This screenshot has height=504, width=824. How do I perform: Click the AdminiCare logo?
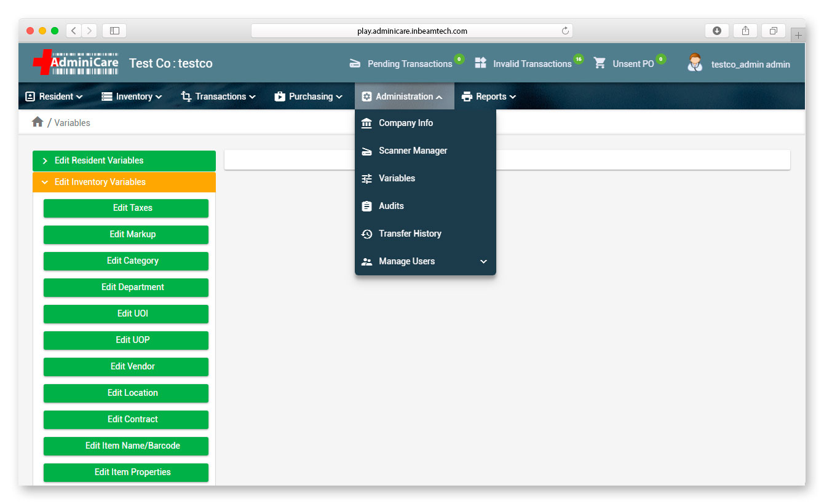click(76, 63)
